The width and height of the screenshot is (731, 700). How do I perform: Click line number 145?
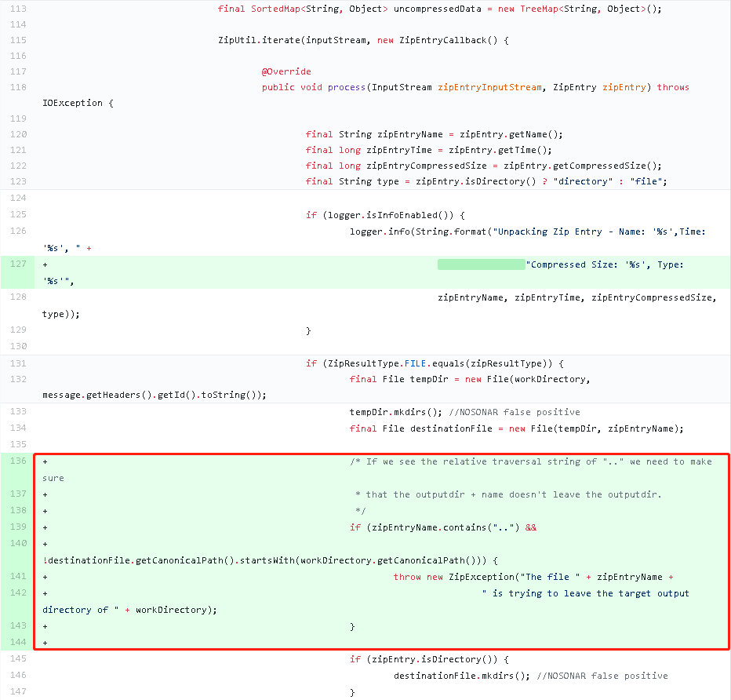coord(18,658)
